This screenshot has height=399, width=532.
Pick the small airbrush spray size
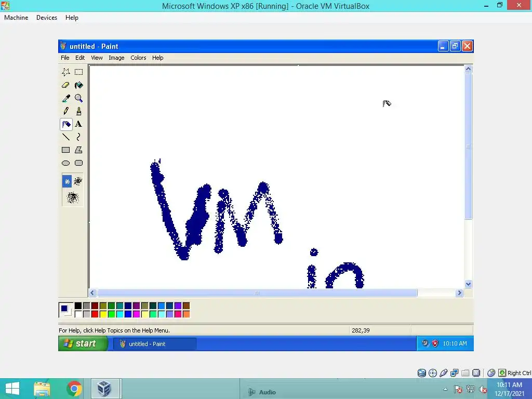[67, 181]
